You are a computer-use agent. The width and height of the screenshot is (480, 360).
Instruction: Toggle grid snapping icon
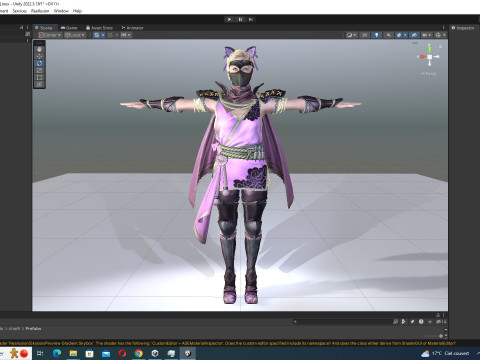[x=111, y=35]
